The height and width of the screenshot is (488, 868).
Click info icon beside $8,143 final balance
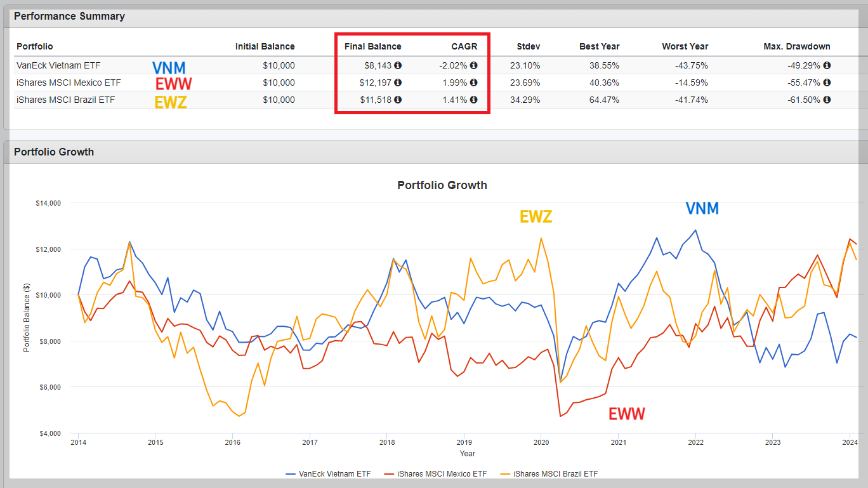398,65
